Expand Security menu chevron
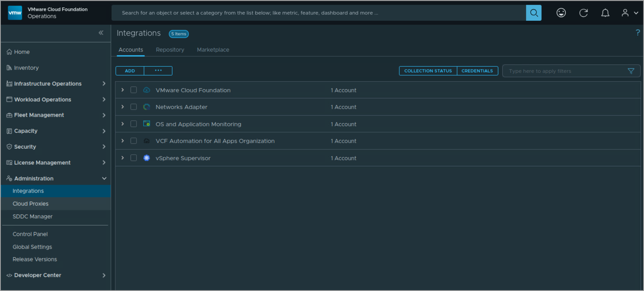Viewport: 644px width, 291px height. 104,147
